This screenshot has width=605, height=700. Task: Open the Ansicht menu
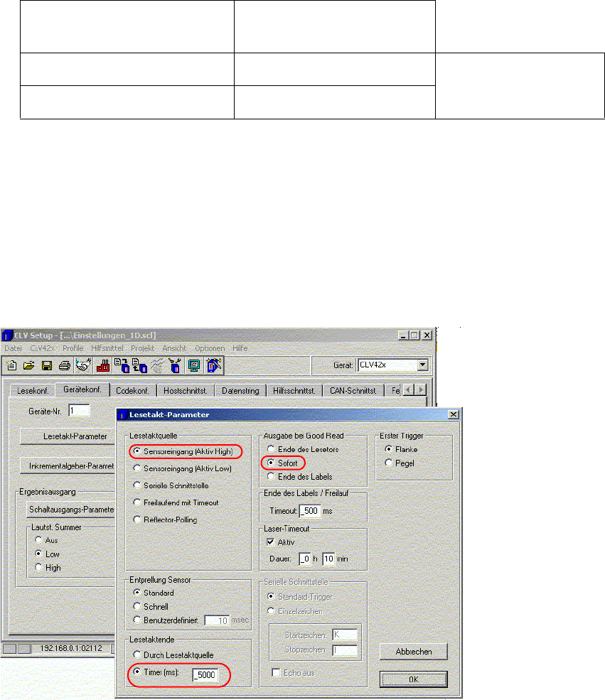(x=174, y=348)
